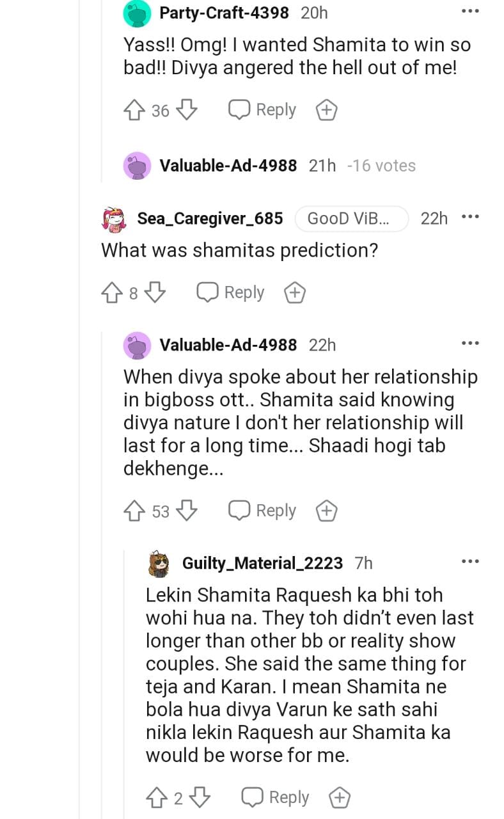504x819 pixels.
Task: Open Sea_Caregiver_685's profile avatar
Action: 115,219
